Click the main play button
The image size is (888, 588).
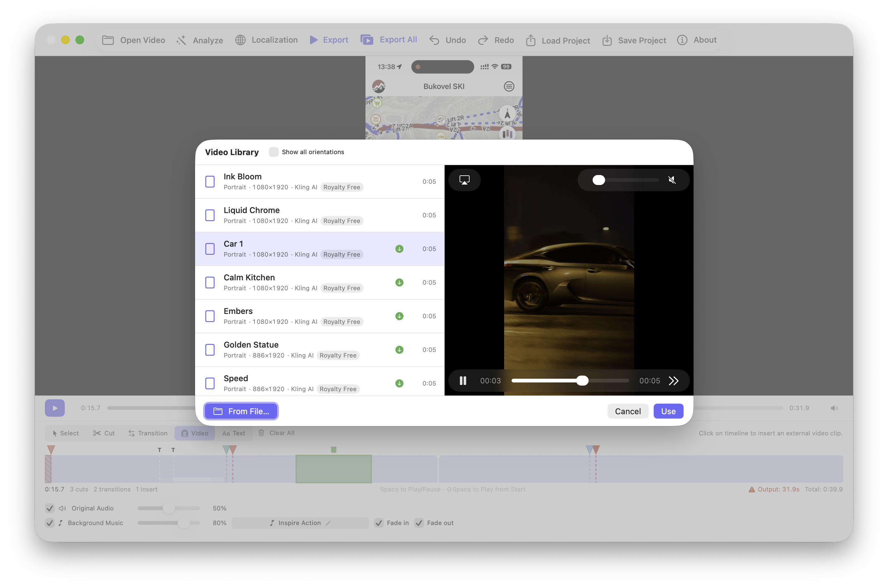click(x=55, y=408)
